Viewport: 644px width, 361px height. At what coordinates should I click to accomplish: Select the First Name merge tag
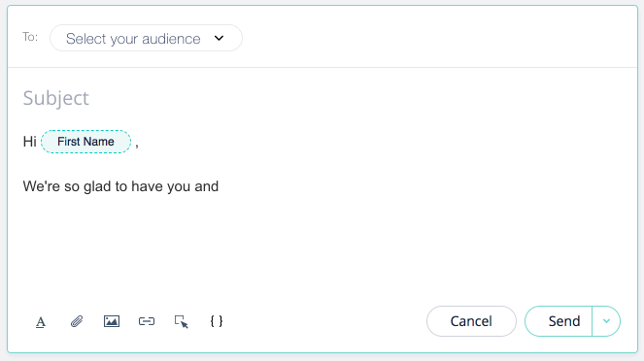click(x=85, y=142)
